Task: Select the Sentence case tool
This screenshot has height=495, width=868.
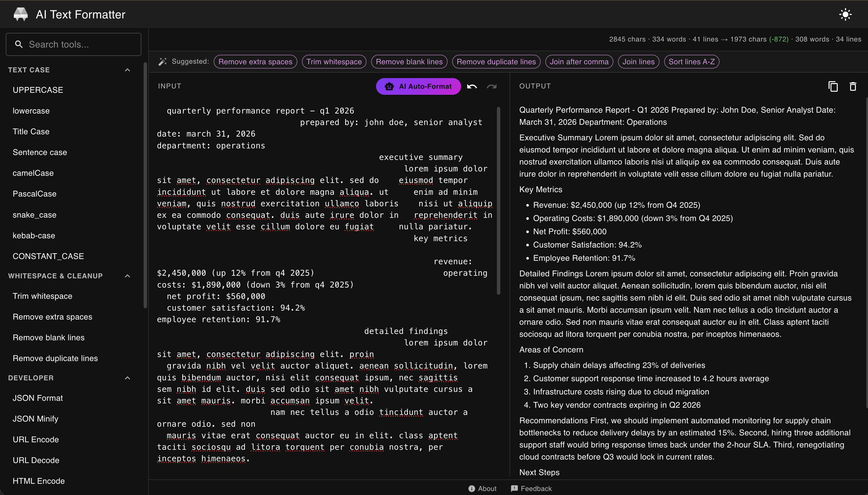Action: (40, 152)
